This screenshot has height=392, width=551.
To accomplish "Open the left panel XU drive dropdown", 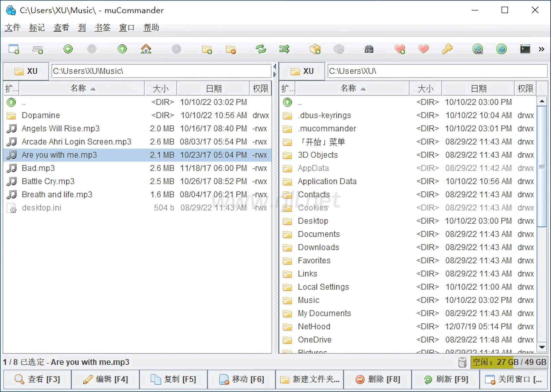I will pos(26,71).
